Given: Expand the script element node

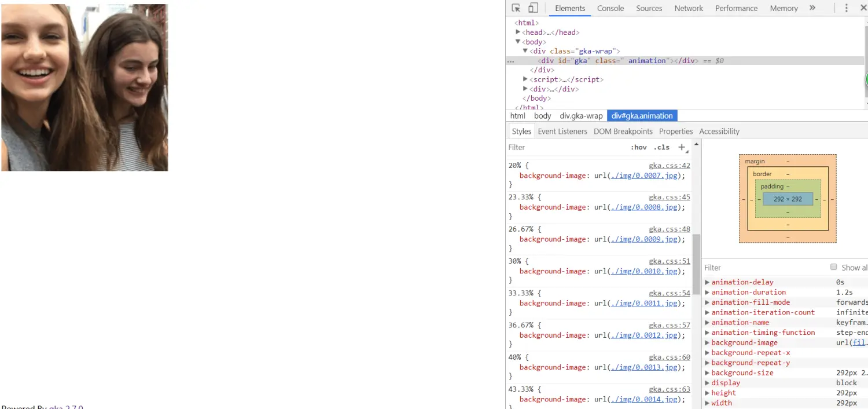Looking at the screenshot, I should click(525, 79).
